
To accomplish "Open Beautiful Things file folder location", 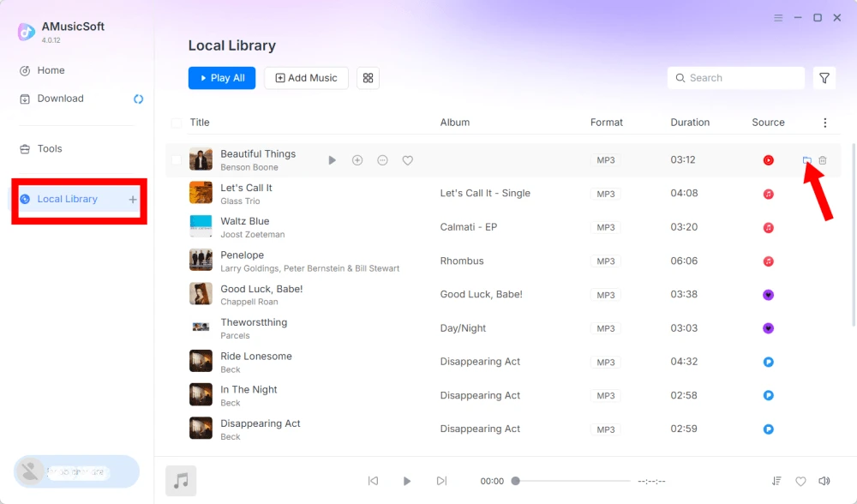I will tap(806, 160).
